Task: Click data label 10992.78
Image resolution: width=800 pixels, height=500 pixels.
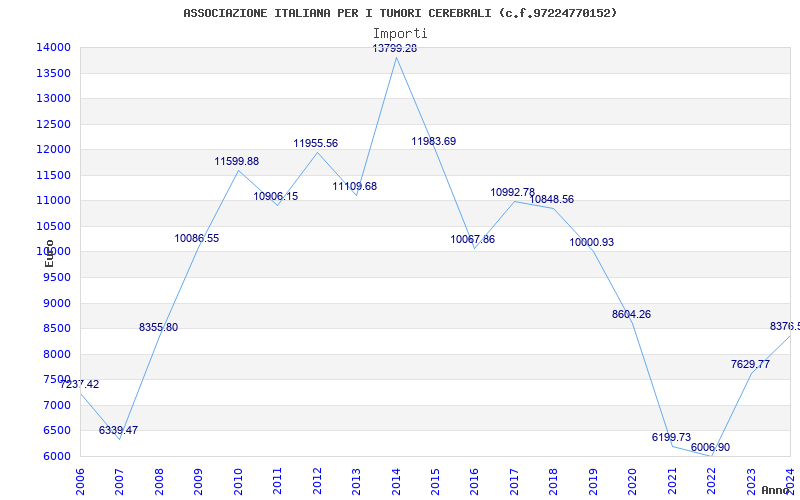Action: pos(513,192)
